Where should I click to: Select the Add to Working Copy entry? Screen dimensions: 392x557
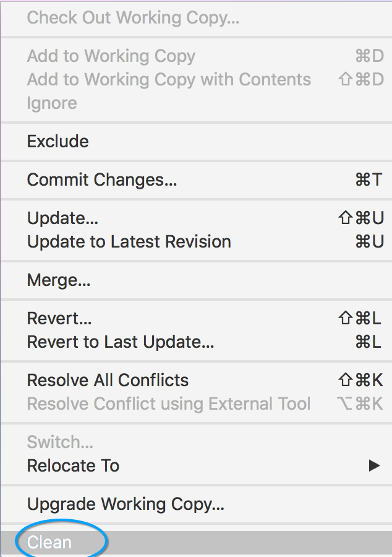[111, 56]
